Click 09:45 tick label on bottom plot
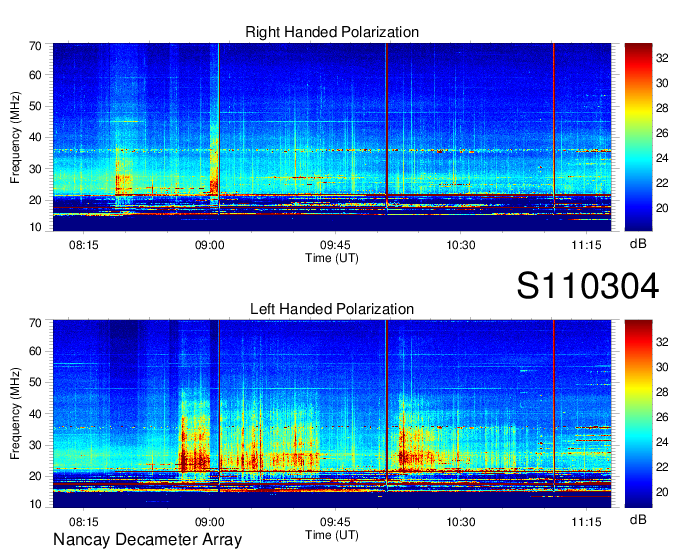 [x=335, y=522]
